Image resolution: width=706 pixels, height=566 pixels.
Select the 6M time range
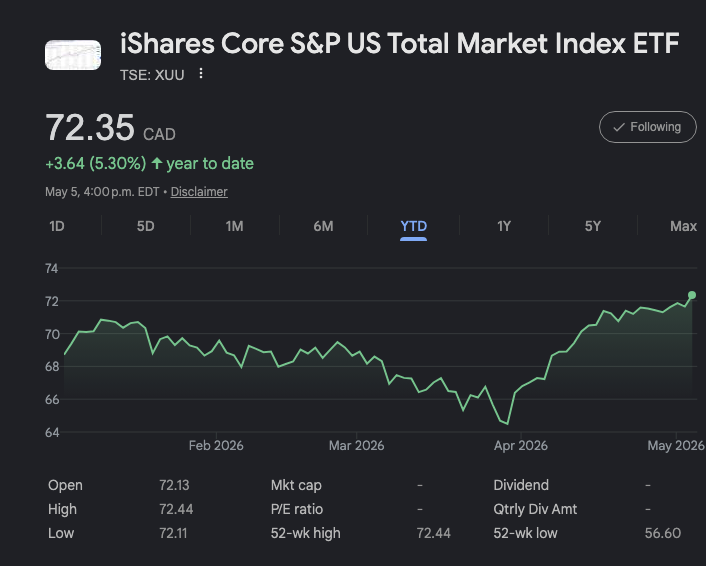point(323,226)
